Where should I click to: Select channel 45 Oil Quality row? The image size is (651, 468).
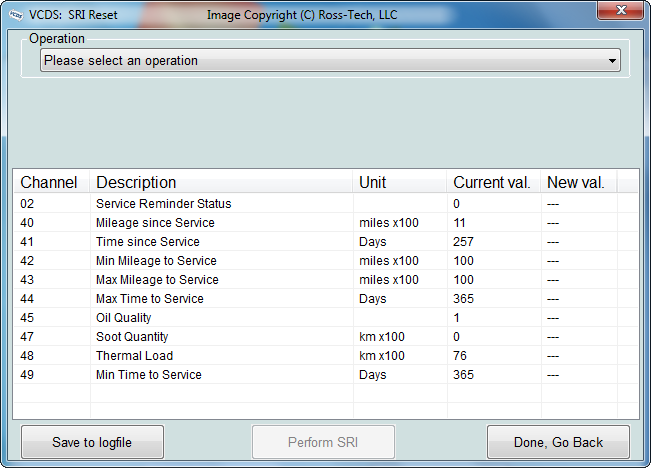pos(123,318)
